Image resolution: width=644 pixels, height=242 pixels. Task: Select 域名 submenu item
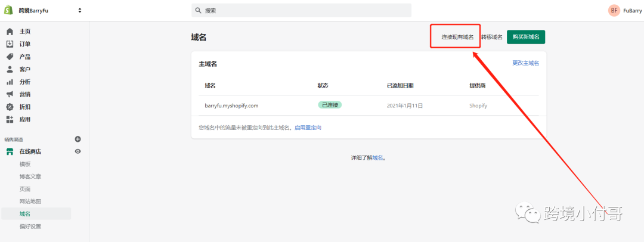coord(36,213)
